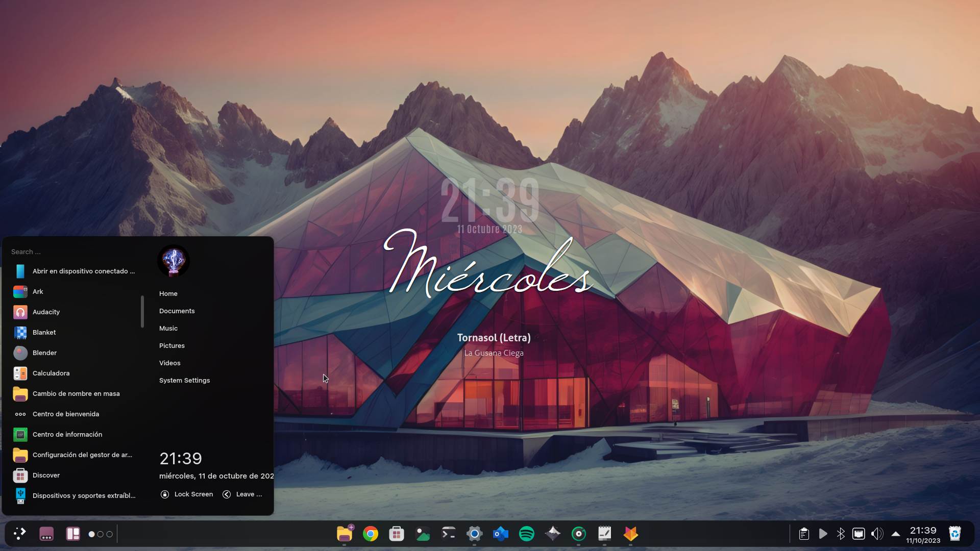Click the Lock Screen button
The image size is (980, 551).
click(187, 494)
